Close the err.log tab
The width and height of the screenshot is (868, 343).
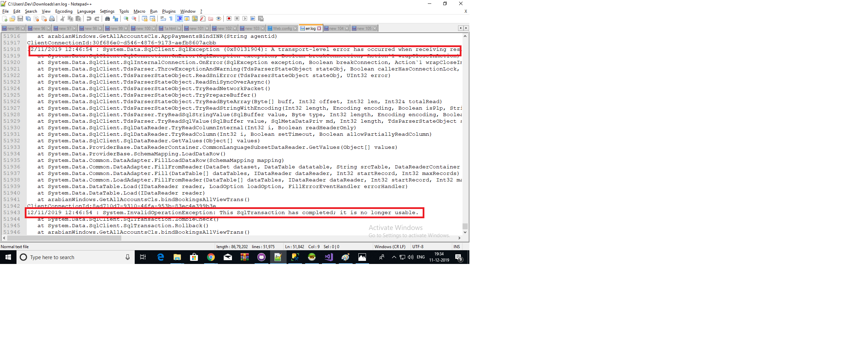click(x=319, y=29)
